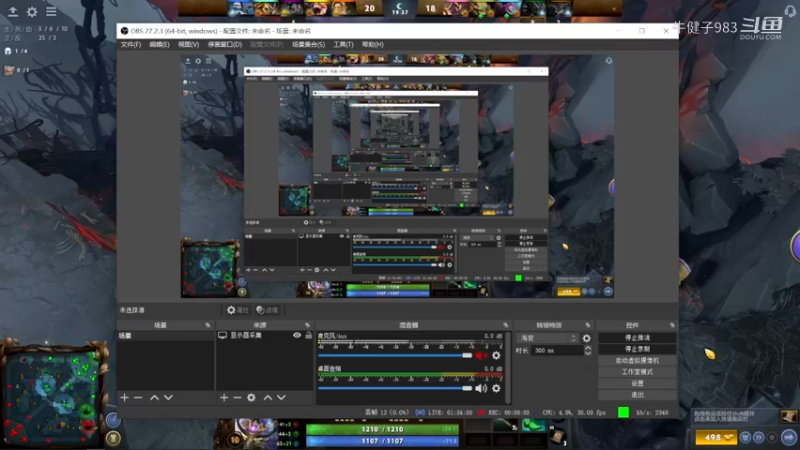Open Dota 2 settings gear icon
Image resolution: width=800 pixels, height=450 pixels.
tap(32, 11)
